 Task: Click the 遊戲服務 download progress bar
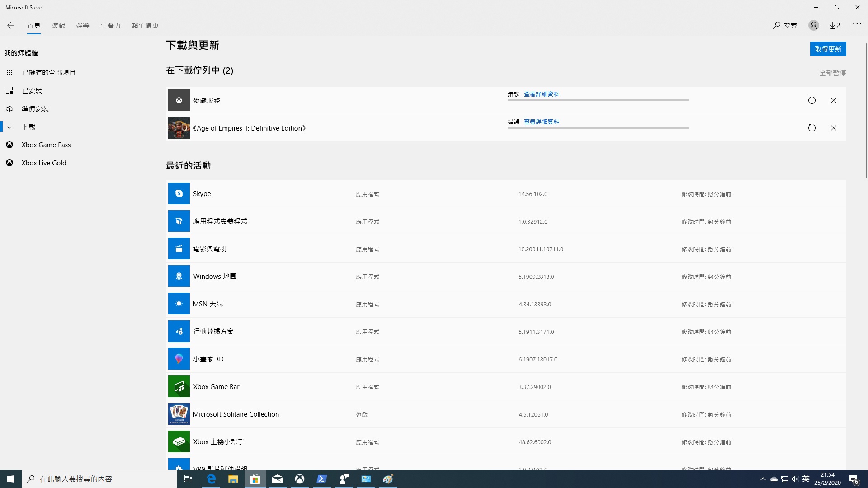(598, 100)
